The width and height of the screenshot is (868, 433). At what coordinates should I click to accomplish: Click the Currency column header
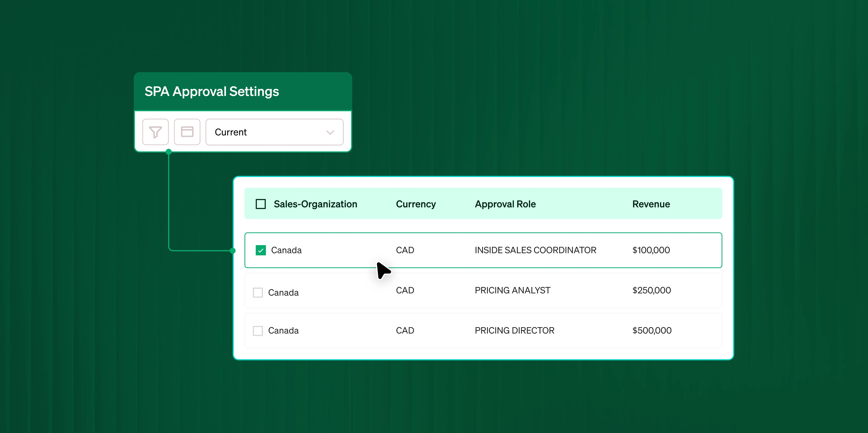pos(415,204)
